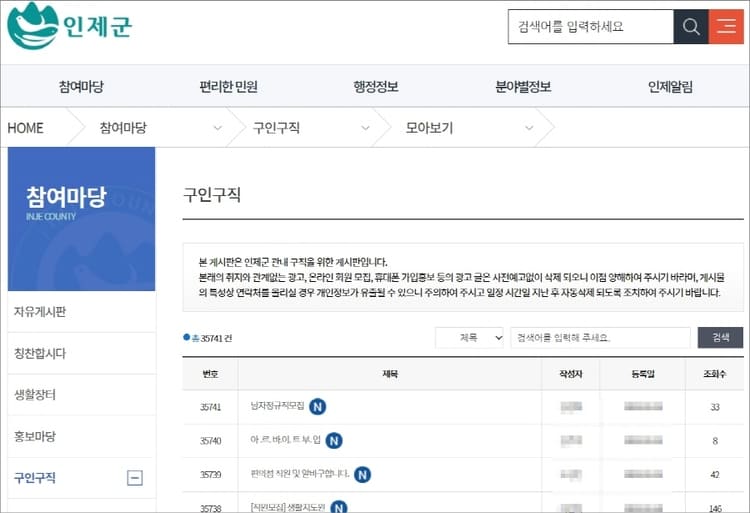The width and height of the screenshot is (750, 513).
Task: Focus the board search keyword field
Action: click(x=600, y=338)
